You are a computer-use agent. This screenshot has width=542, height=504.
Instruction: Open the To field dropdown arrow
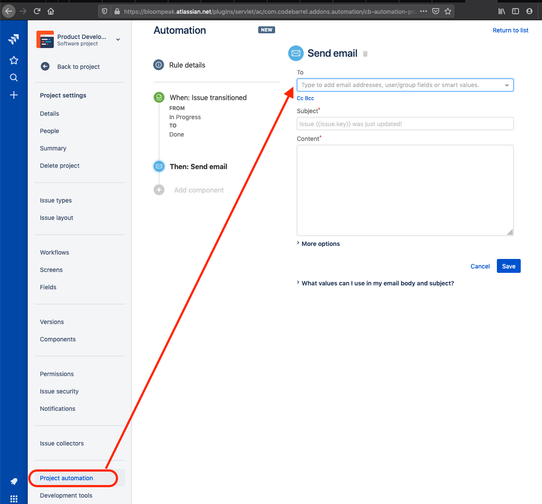507,85
